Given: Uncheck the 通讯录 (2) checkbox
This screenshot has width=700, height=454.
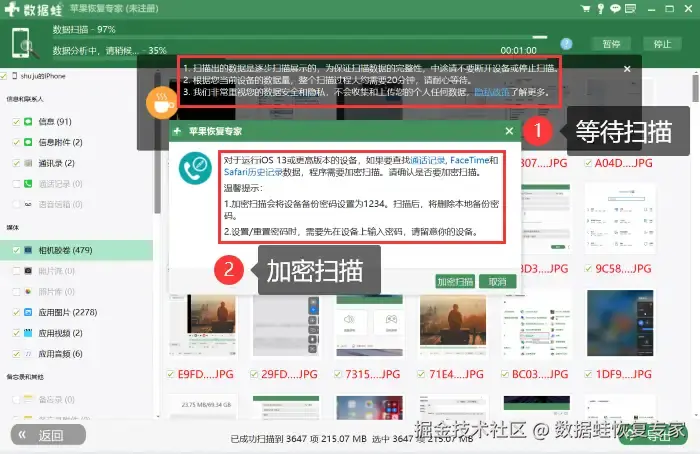Looking at the screenshot, I should point(16,163).
